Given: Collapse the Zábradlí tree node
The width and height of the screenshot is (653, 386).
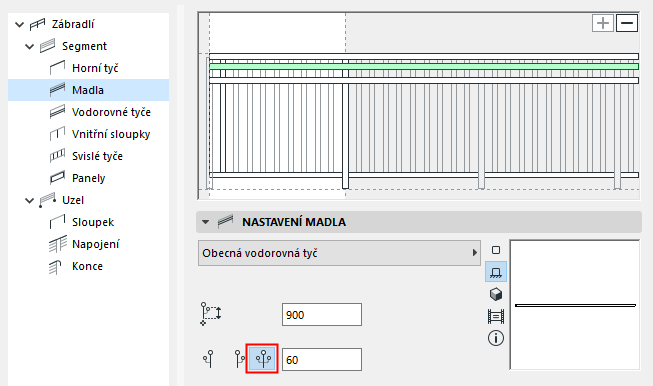Looking at the screenshot, I should pos(20,25).
